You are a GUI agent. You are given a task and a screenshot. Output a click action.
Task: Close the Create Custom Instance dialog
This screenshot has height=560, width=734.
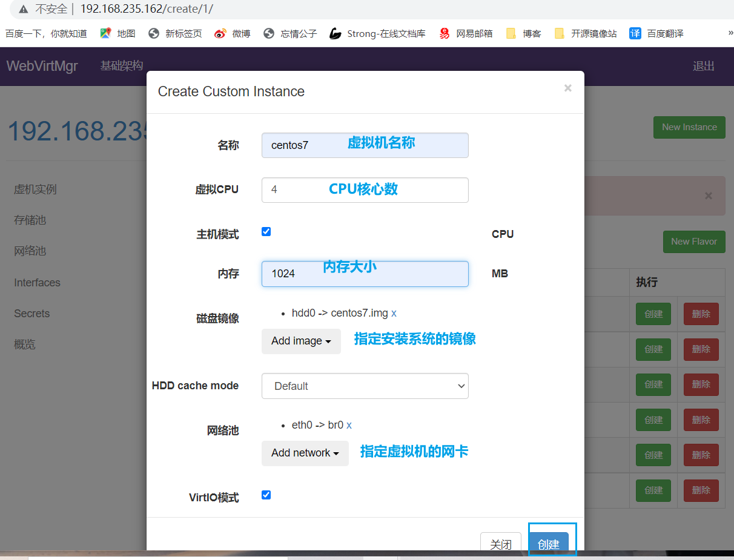point(567,88)
